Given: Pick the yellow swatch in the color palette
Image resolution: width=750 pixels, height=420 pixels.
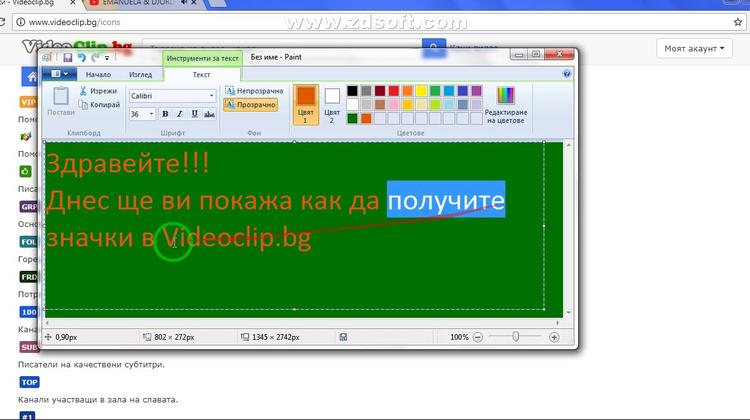Looking at the screenshot, I should pyautogui.click(x=421, y=91).
